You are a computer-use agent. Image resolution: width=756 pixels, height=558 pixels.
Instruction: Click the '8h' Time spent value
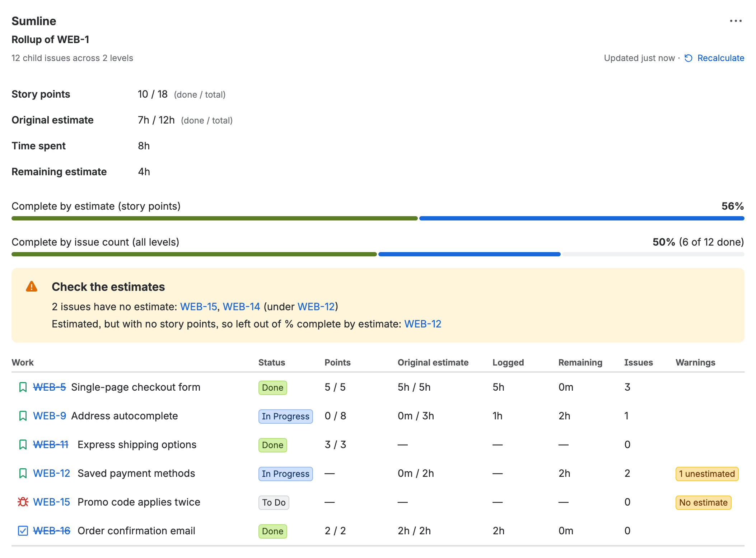click(144, 146)
